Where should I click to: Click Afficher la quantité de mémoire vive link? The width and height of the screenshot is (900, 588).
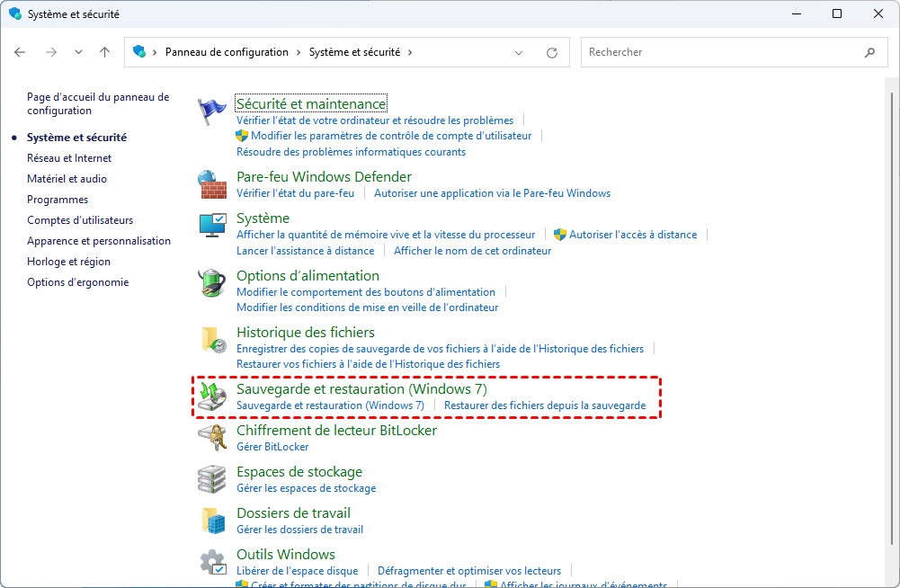[386, 235]
